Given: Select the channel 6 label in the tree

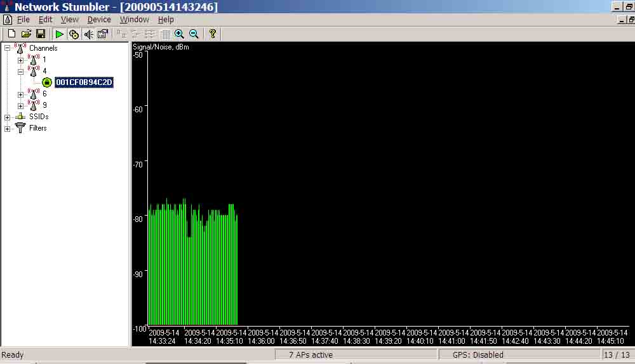Looking at the screenshot, I should (44, 94).
